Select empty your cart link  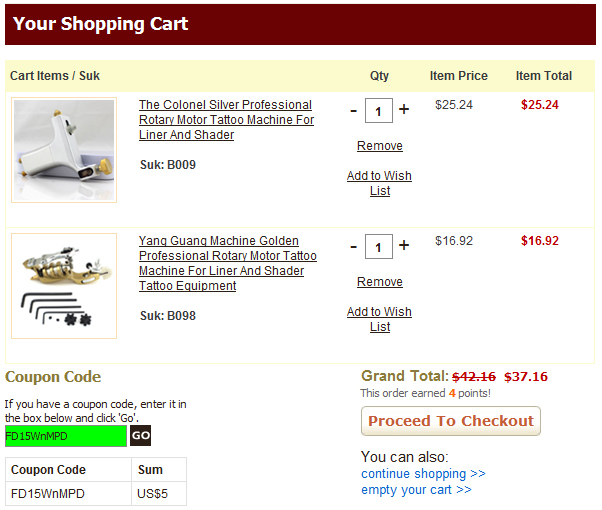(416, 490)
